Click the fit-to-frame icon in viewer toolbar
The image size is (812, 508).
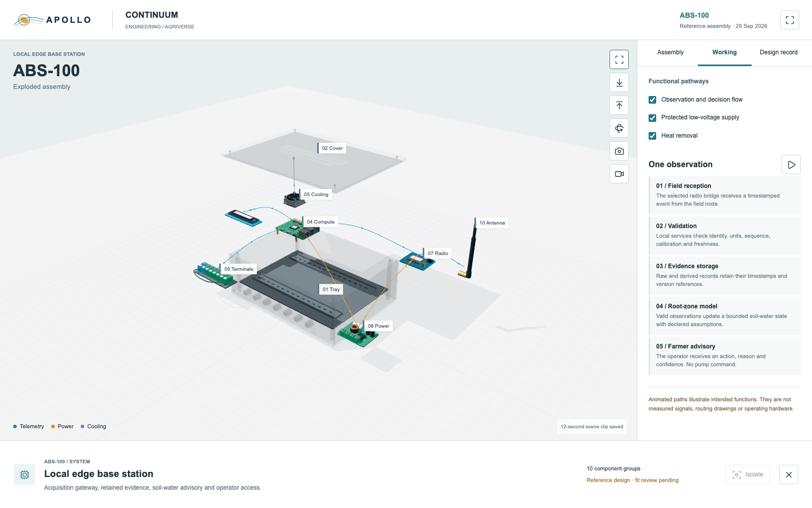pyautogui.click(x=619, y=59)
